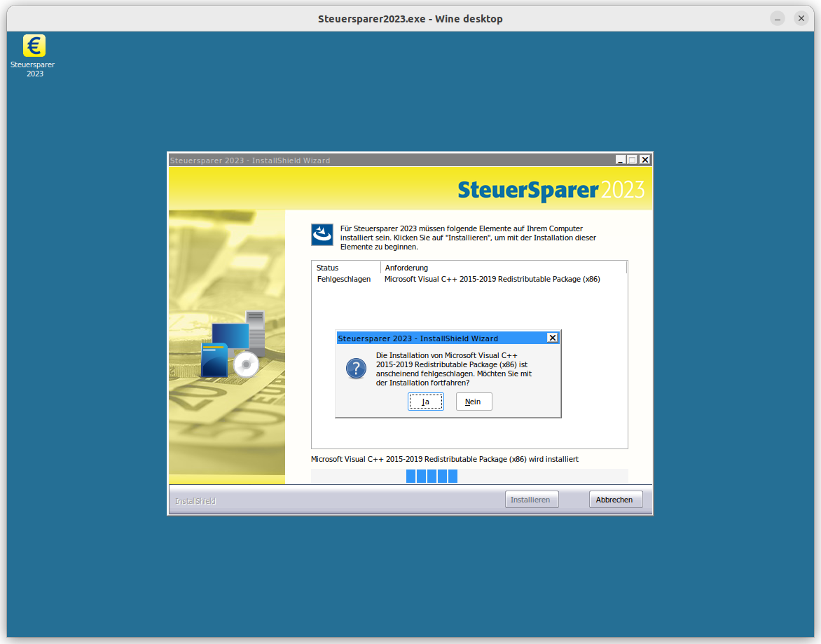Screen dimensions: 821x644
Task: Click the blue installation progress bar
Action: pos(432,476)
